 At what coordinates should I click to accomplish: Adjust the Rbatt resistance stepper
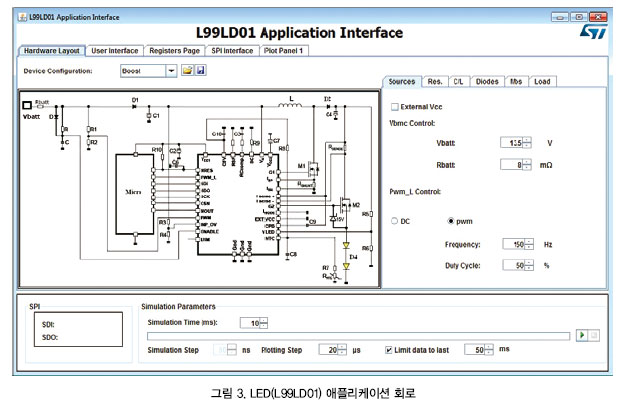point(527,165)
